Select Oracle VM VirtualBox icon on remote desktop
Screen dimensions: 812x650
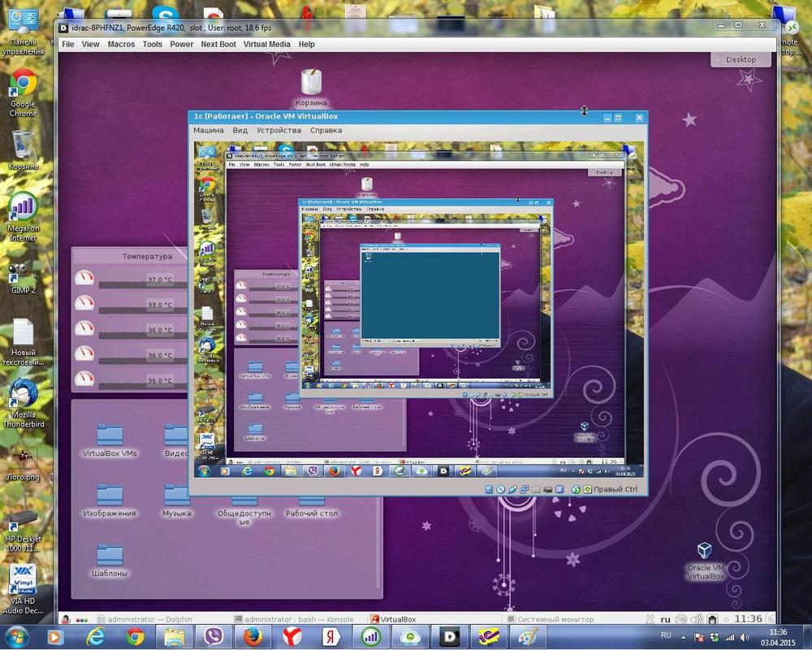coord(705,561)
